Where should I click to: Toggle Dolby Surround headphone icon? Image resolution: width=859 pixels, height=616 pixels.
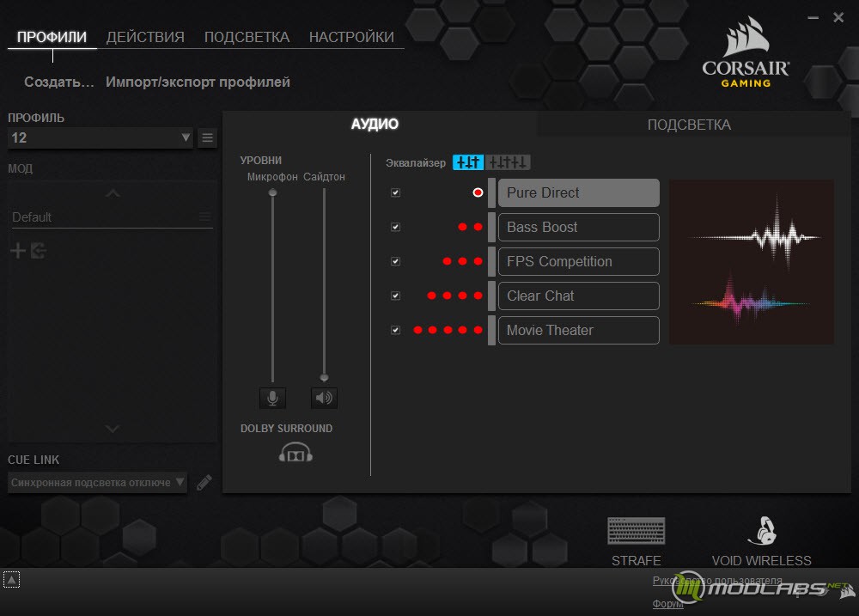tap(295, 452)
